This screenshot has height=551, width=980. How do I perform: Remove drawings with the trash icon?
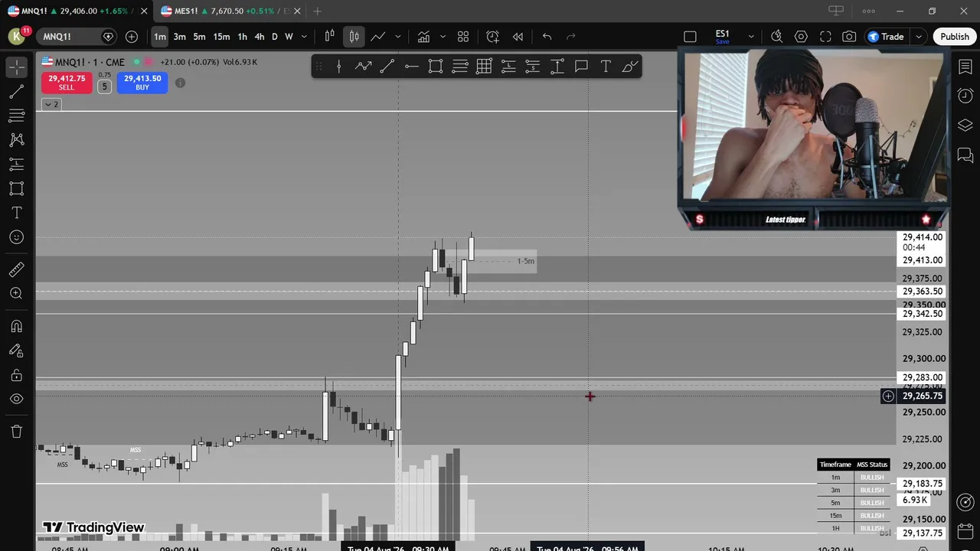tap(16, 432)
